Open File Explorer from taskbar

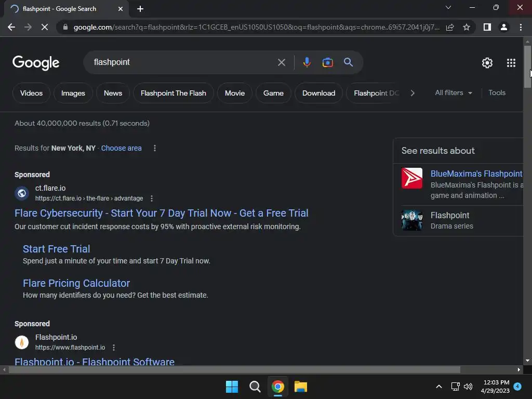pos(301,387)
